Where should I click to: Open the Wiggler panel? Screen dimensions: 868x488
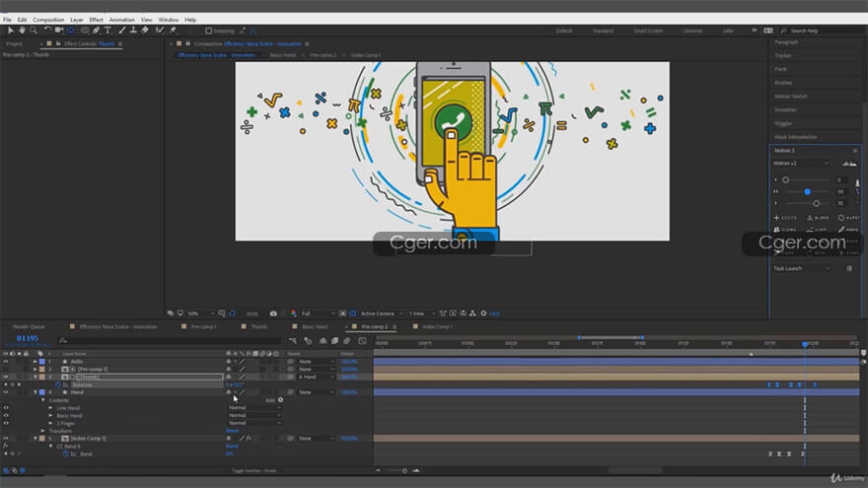click(x=783, y=123)
